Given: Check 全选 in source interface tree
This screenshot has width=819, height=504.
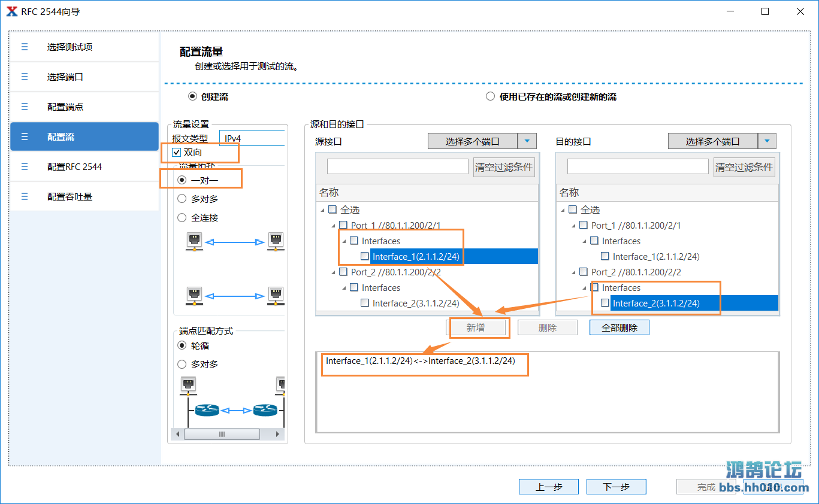Looking at the screenshot, I should [x=333, y=210].
